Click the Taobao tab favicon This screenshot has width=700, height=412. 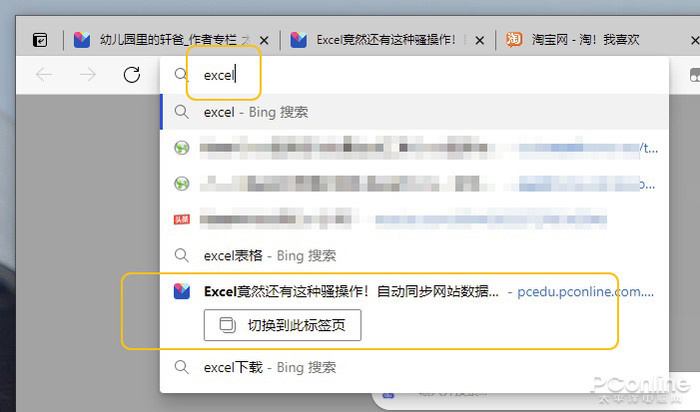514,40
